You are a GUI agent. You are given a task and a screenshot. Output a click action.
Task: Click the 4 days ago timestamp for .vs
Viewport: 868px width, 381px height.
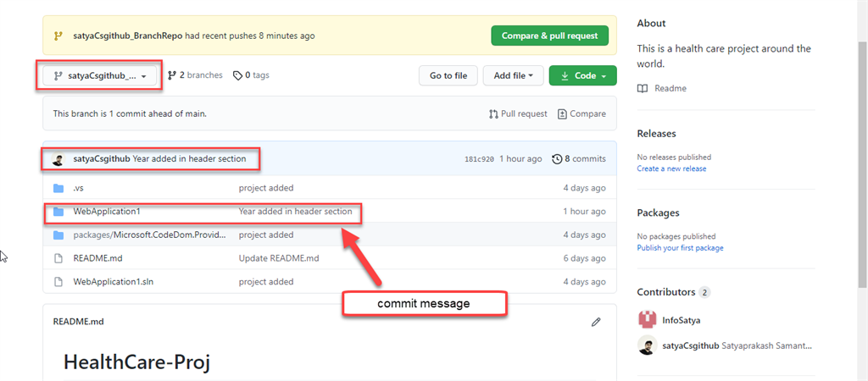tap(585, 188)
